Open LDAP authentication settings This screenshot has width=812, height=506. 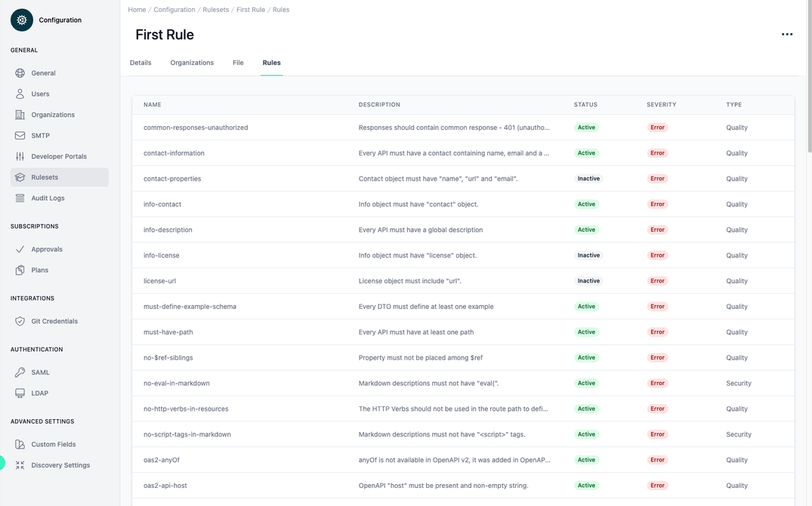point(39,393)
